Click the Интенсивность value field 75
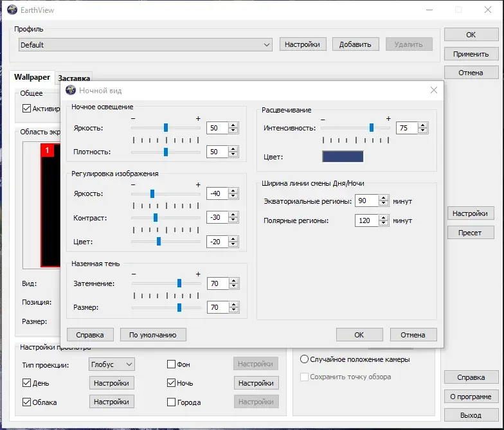The width and height of the screenshot is (504, 430). [407, 128]
